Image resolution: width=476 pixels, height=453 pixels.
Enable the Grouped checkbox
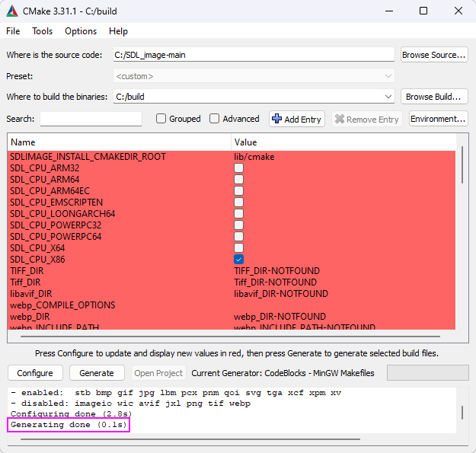(161, 118)
